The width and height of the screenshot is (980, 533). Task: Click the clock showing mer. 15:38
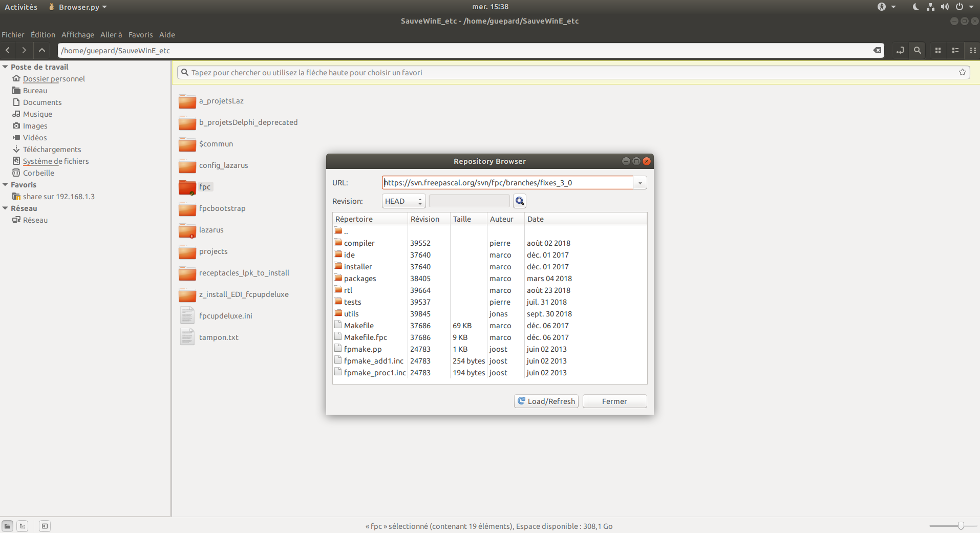[x=490, y=7]
